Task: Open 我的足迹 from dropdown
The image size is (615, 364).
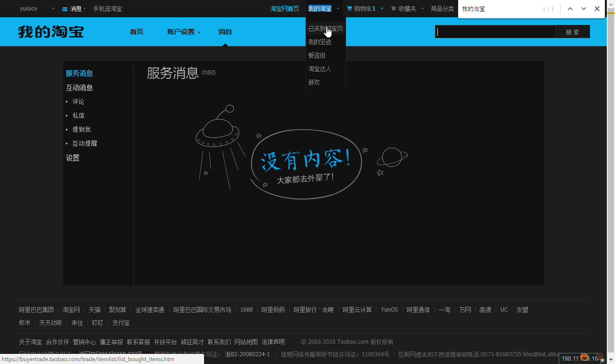Action: pos(320,42)
